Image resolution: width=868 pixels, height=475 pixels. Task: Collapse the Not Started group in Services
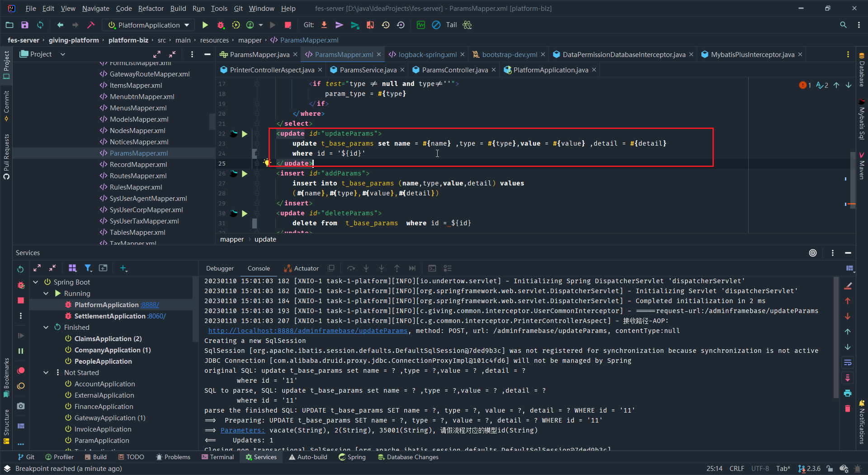tap(46, 373)
